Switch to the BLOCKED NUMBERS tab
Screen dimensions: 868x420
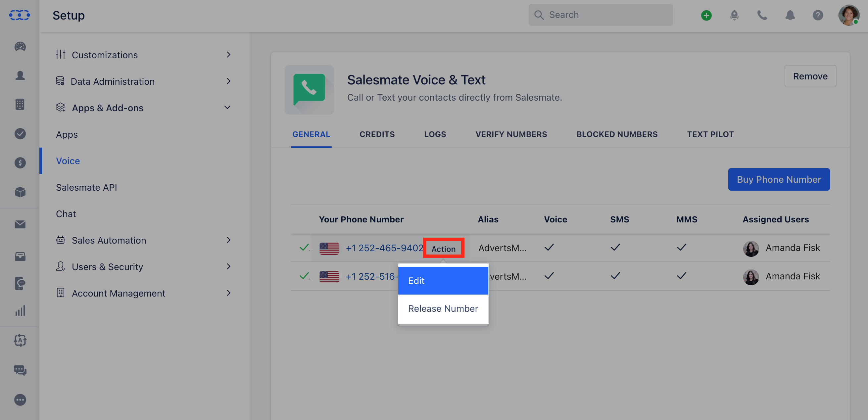point(617,134)
